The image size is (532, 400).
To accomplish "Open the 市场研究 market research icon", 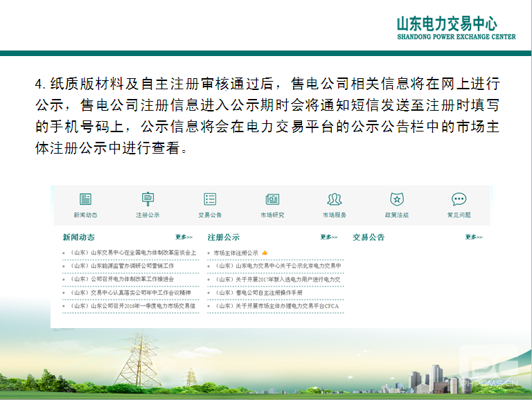I will click(x=272, y=199).
